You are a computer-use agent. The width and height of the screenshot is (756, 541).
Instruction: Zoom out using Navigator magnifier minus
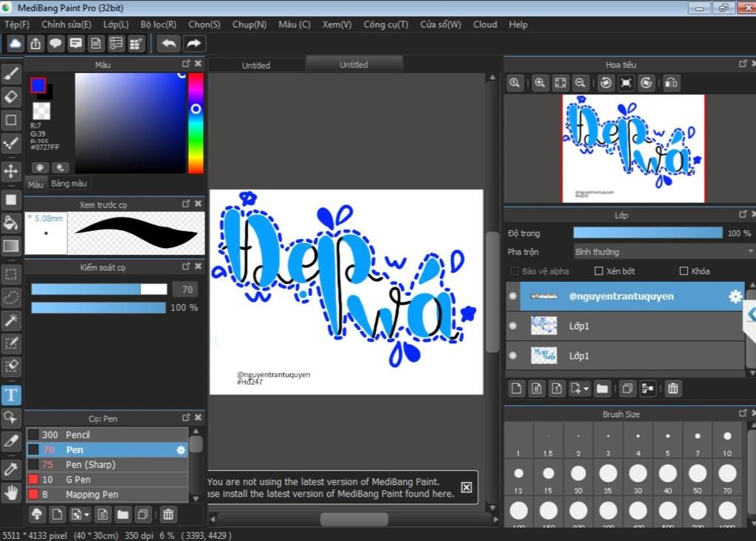click(x=580, y=83)
